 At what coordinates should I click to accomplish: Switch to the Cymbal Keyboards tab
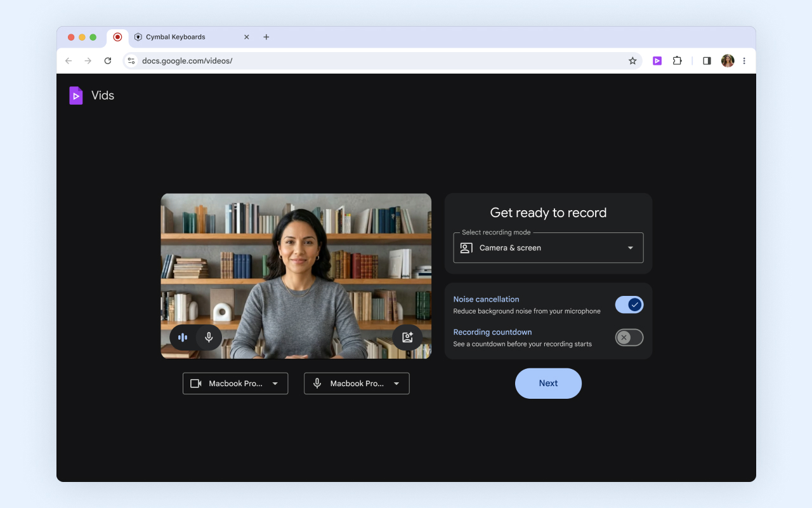tap(178, 37)
